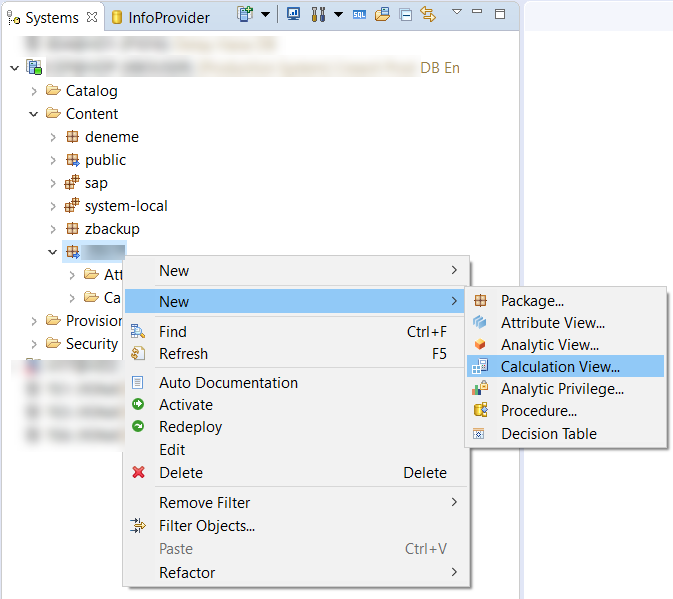Select the Security folder
The height and width of the screenshot is (599, 673).
[82, 344]
